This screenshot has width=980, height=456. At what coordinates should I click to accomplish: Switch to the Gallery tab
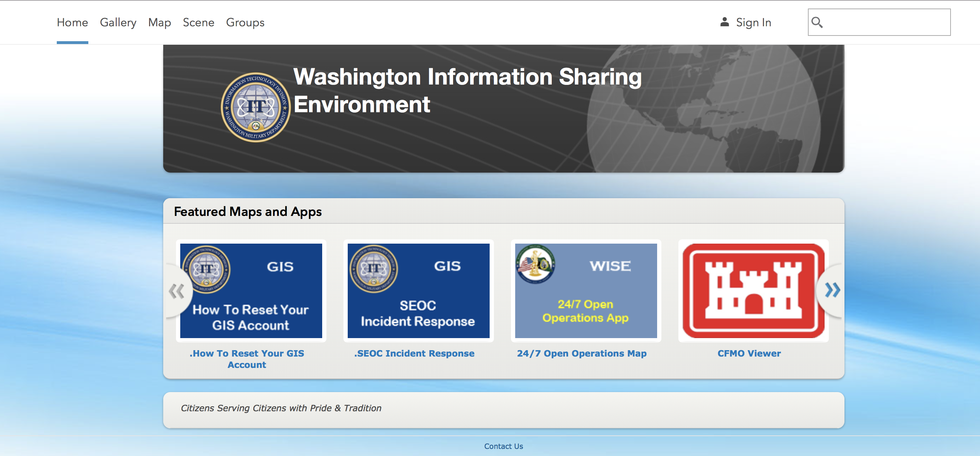pos(118,22)
